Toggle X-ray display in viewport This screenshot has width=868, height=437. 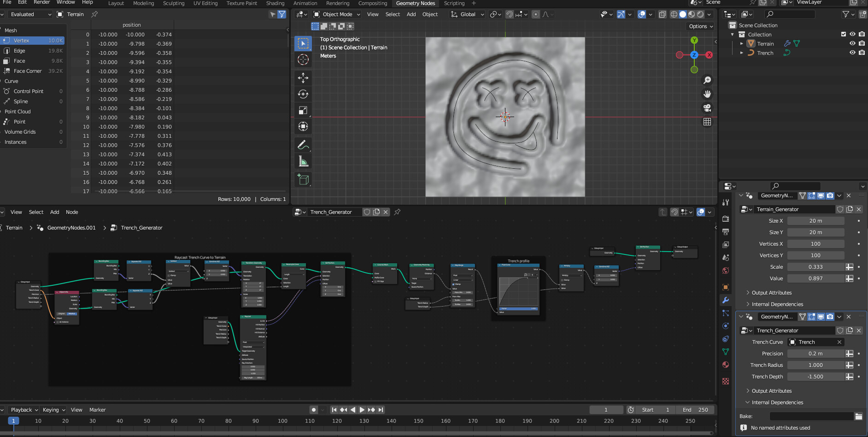[662, 14]
